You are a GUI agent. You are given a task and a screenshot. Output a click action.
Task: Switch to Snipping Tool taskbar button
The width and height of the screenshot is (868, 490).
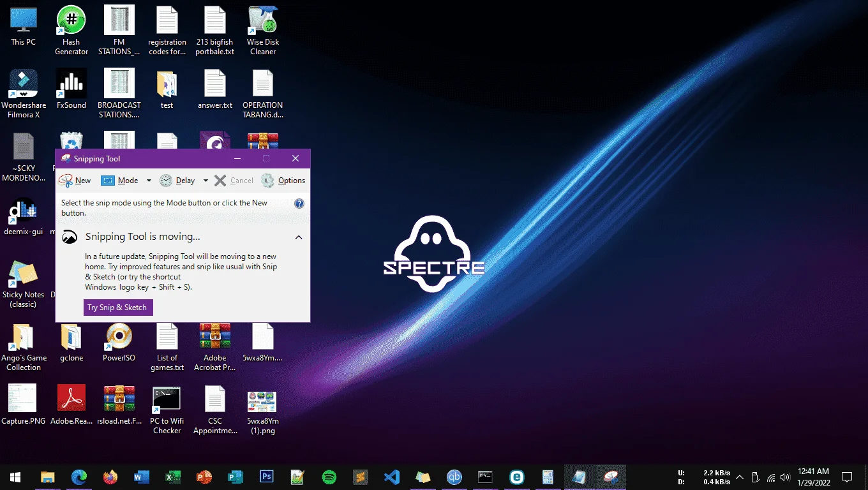[611, 477]
